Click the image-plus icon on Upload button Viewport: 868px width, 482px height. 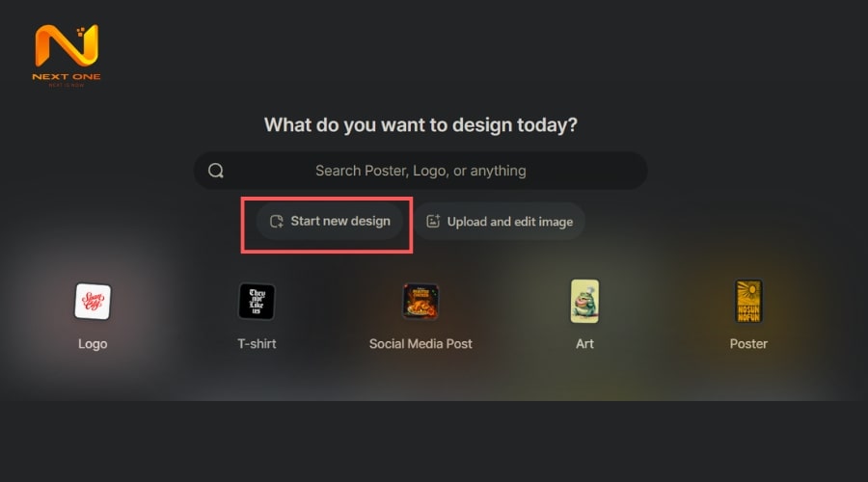(433, 221)
